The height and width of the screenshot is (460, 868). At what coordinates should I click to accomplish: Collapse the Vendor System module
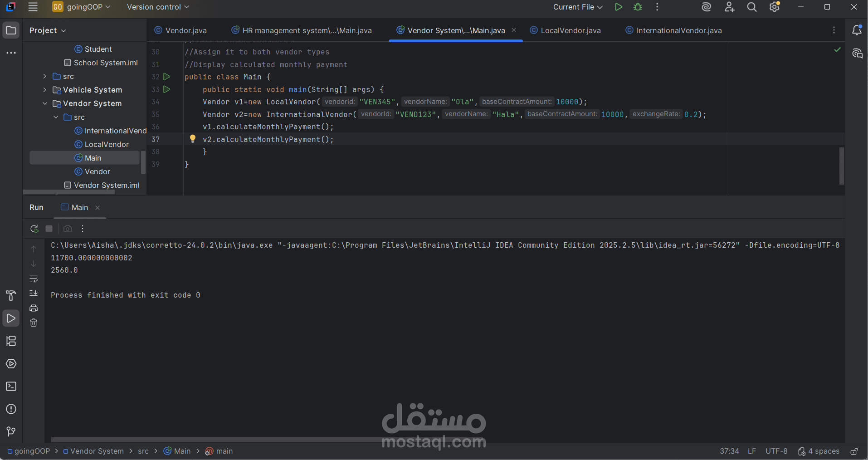44,103
